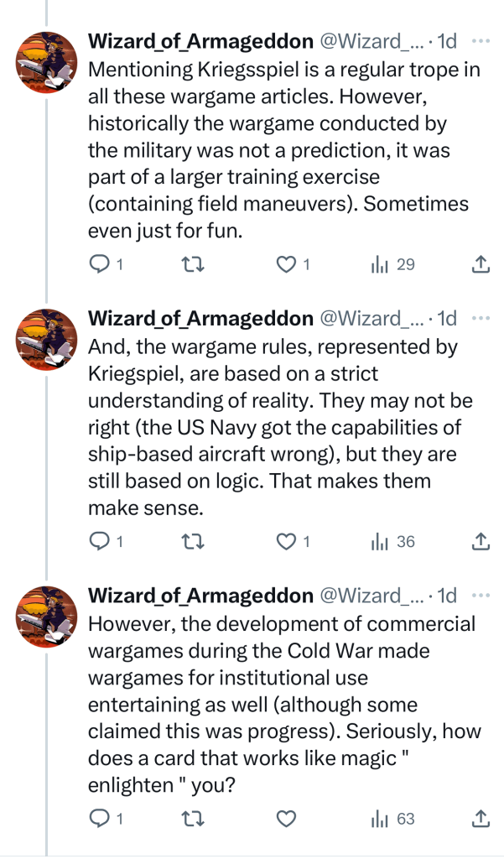Open more options on first tweet

click(481, 41)
